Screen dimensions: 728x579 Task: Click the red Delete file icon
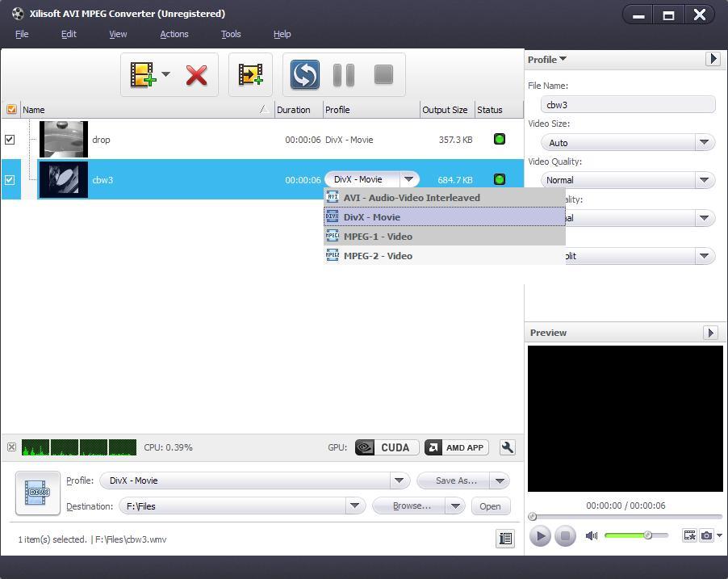coord(198,74)
